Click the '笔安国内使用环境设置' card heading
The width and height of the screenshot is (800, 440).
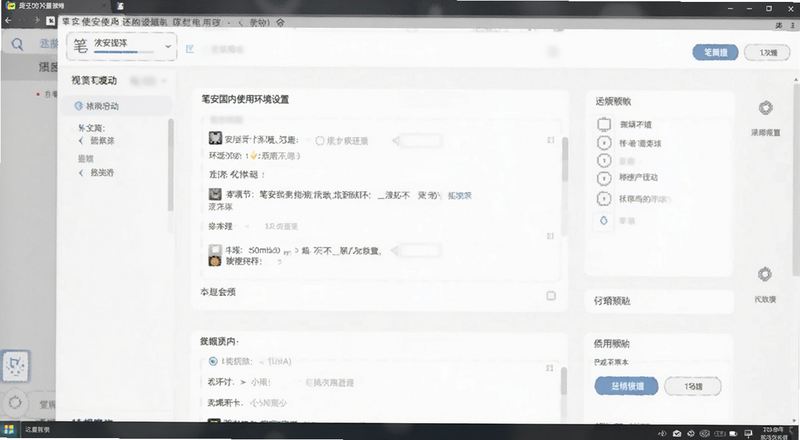[245, 100]
